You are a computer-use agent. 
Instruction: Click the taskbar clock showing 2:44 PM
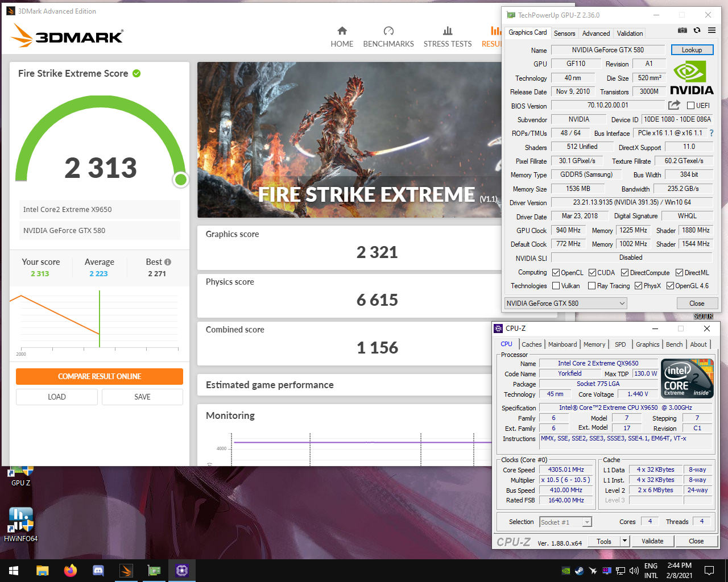coord(679,571)
